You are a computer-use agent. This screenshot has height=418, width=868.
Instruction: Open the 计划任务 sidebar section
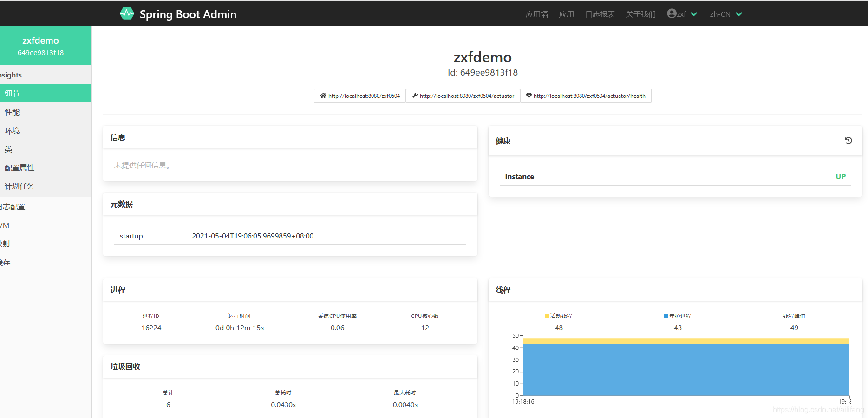click(20, 186)
